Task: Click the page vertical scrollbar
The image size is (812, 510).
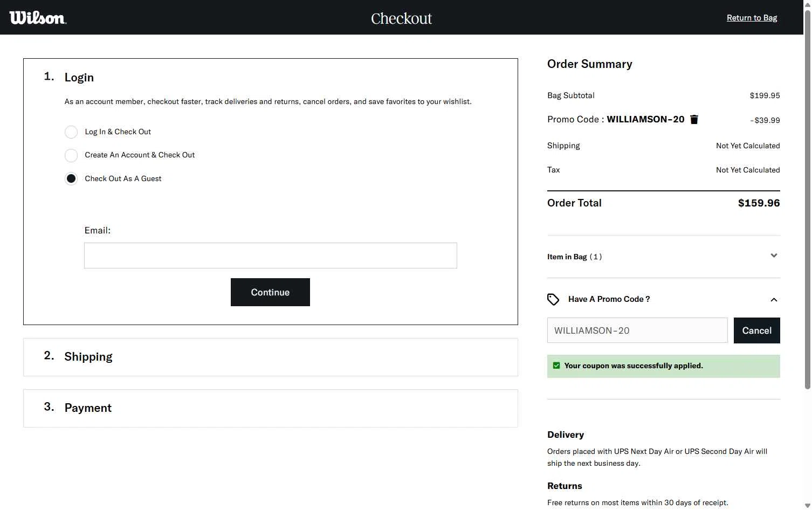Action: tap(807, 199)
